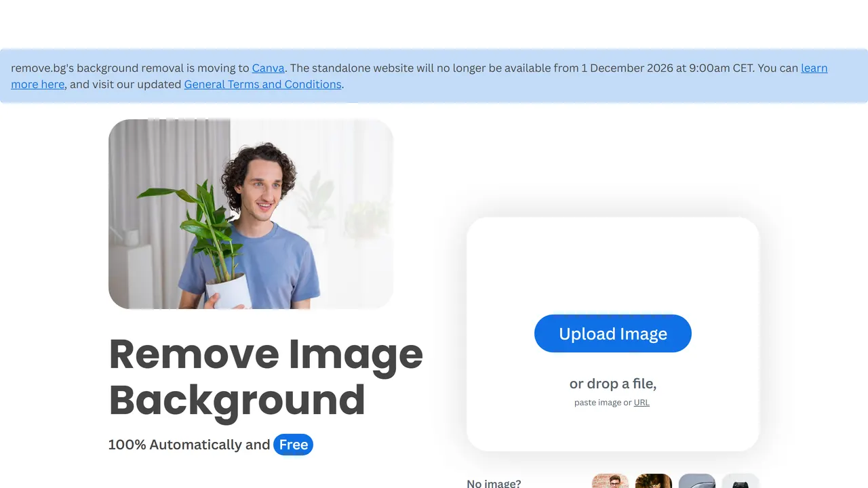Screen dimensions: 868x488
Task: Click the '100% Automatically and' text
Action: click(x=189, y=445)
